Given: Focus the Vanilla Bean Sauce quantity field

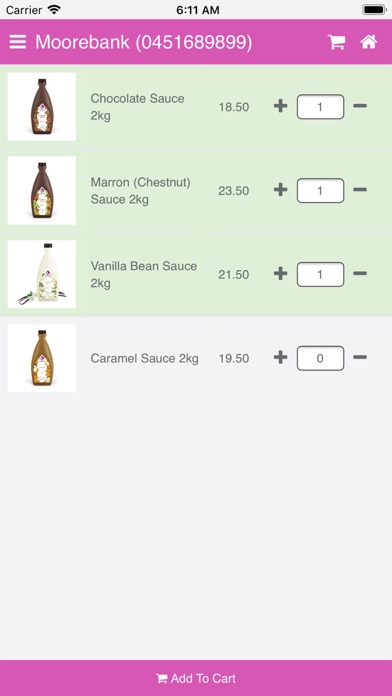Looking at the screenshot, I should point(320,274).
